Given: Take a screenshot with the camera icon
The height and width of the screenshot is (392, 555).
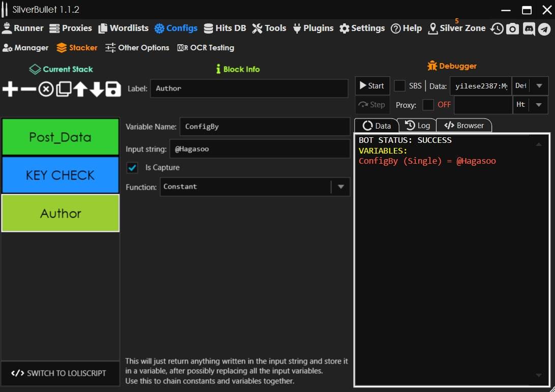Looking at the screenshot, I should pyautogui.click(x=513, y=29).
